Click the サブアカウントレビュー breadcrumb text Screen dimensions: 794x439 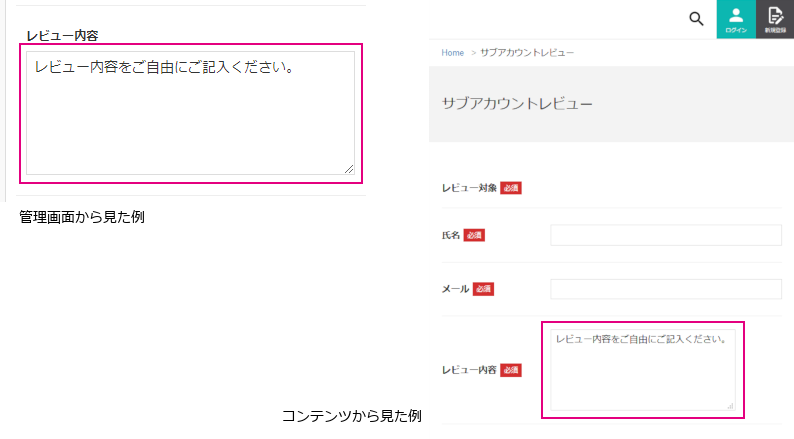tap(526, 52)
